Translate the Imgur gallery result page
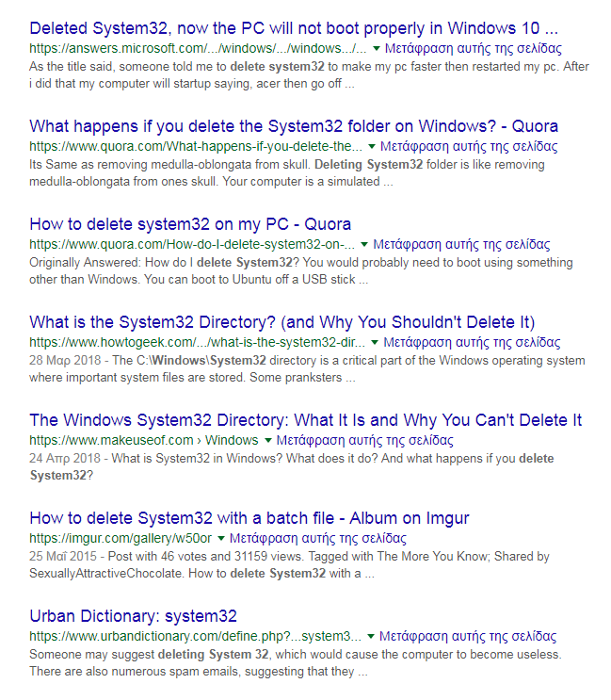Viewport: 611px width, 700px height. pos(317,539)
